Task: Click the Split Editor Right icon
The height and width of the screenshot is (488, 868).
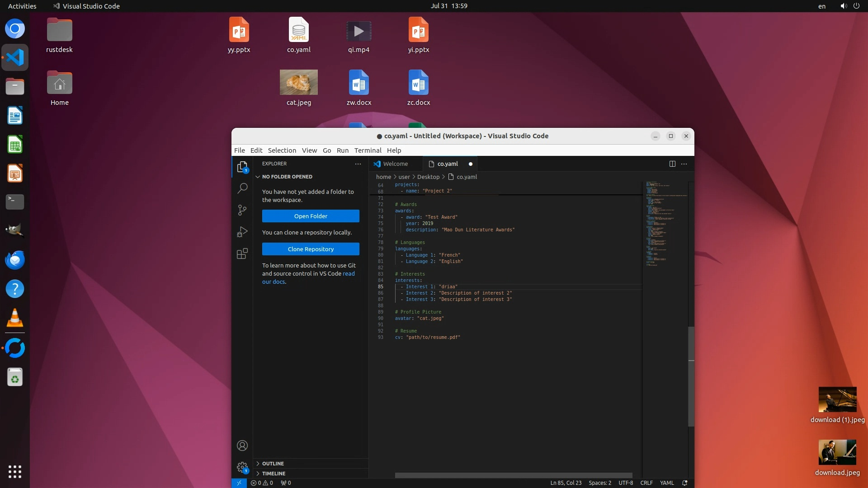Action: pyautogui.click(x=672, y=164)
